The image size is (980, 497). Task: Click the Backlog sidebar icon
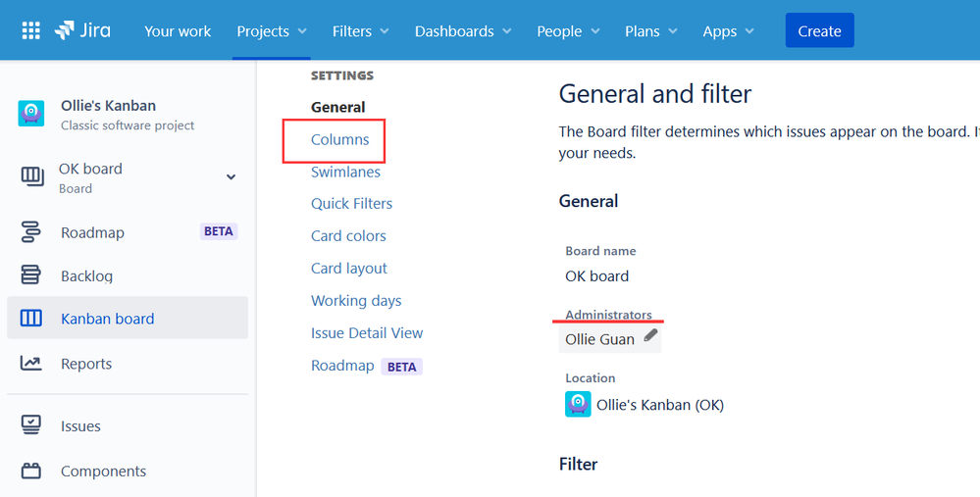coord(30,274)
